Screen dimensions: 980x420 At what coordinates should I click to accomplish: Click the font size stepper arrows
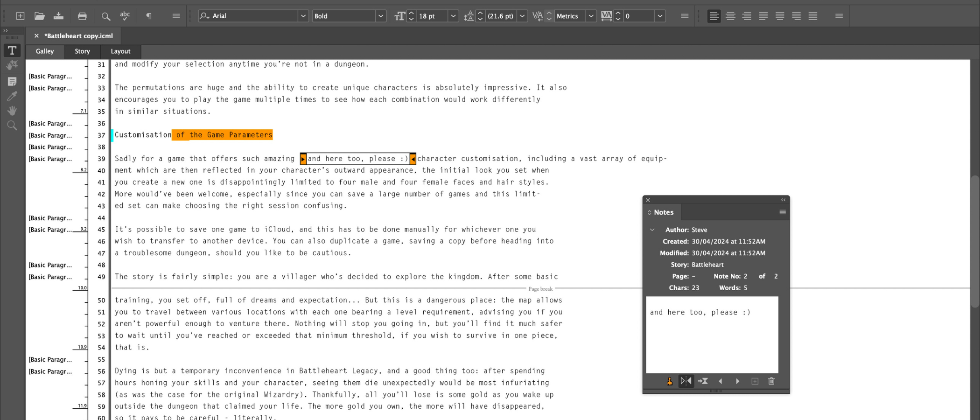coord(411,16)
